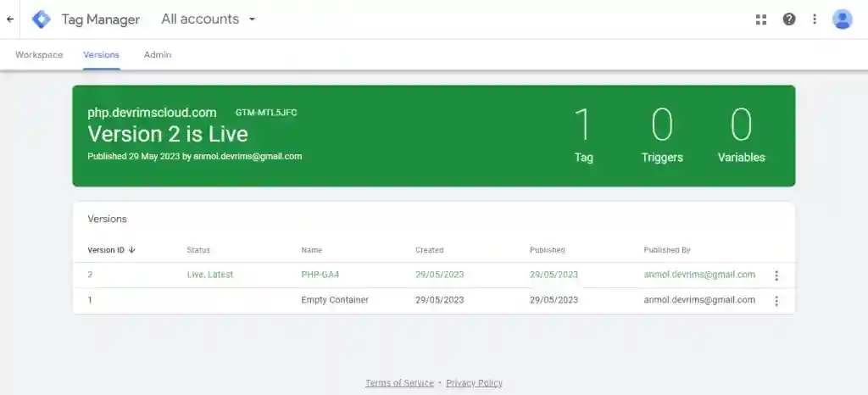The image size is (868, 395).
Task: Click Created date in Empty Container row
Action: coord(440,300)
